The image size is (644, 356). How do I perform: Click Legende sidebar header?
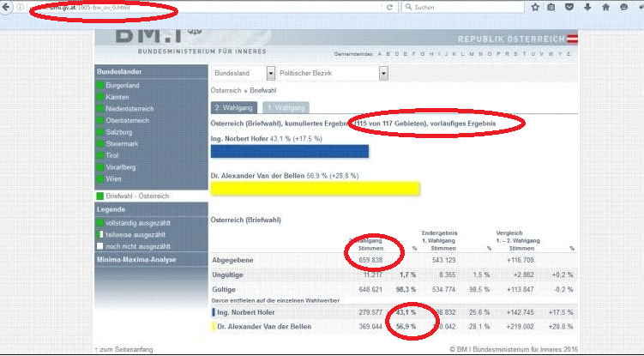(x=111, y=209)
